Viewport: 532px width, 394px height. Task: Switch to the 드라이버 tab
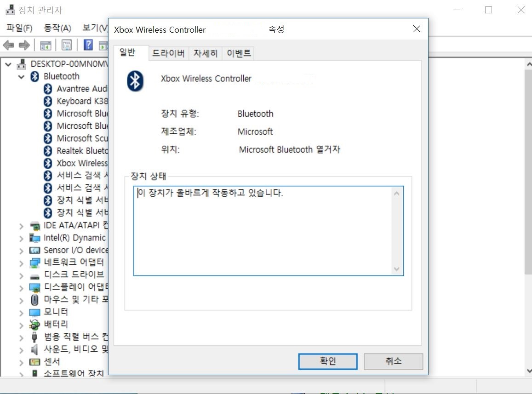(x=168, y=53)
